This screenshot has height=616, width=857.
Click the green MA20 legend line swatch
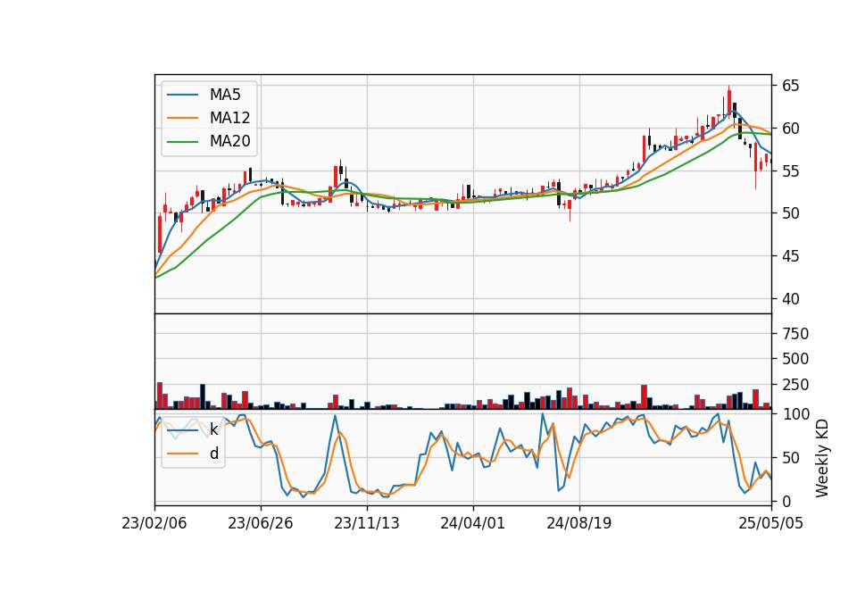point(182,142)
